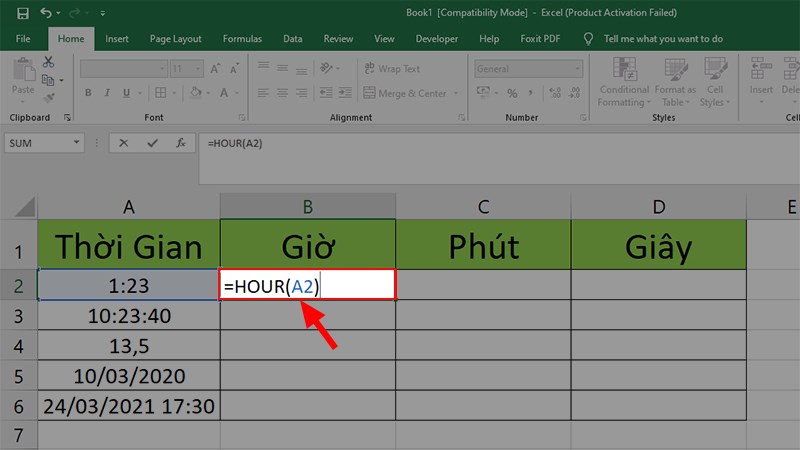Click Accounting Number Format icon
This screenshot has width=800, height=450.
pyautogui.click(x=483, y=92)
